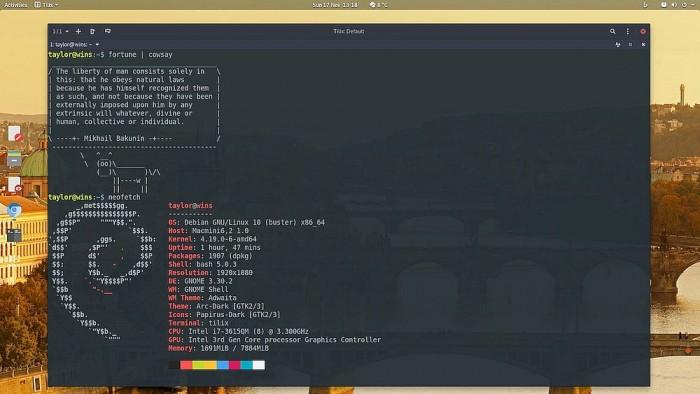The width and height of the screenshot is (700, 394).
Task: Click the red color block in neofetch output
Action: tap(186, 365)
